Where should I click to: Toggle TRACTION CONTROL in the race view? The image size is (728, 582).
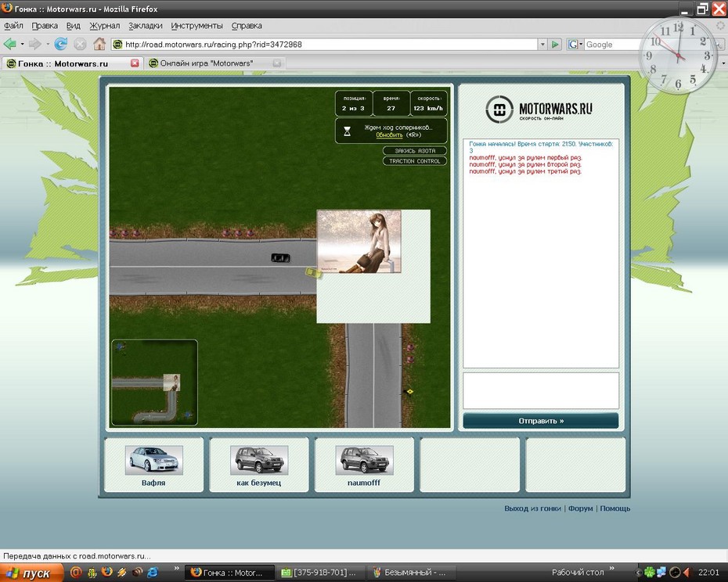pyautogui.click(x=415, y=161)
